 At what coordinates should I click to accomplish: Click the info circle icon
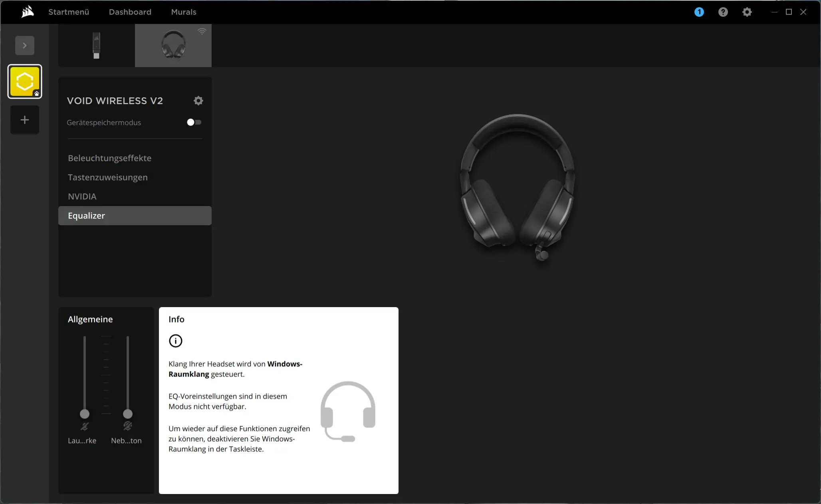(176, 341)
